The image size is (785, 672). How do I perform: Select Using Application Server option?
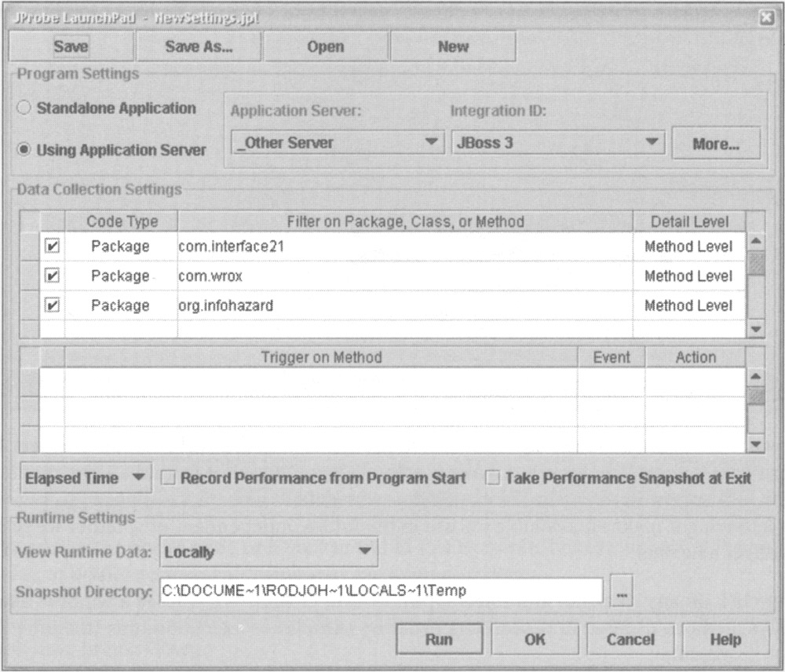tap(24, 150)
